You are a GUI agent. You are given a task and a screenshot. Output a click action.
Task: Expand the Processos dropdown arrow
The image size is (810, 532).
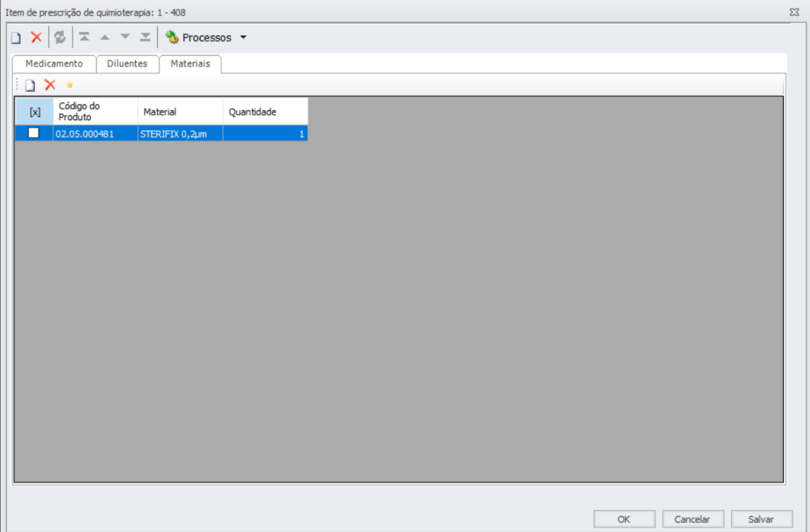click(243, 38)
